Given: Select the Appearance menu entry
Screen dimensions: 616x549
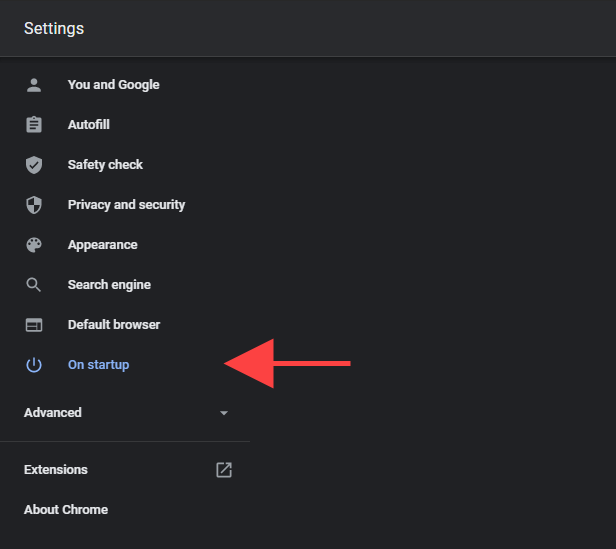Looking at the screenshot, I should 103,245.
